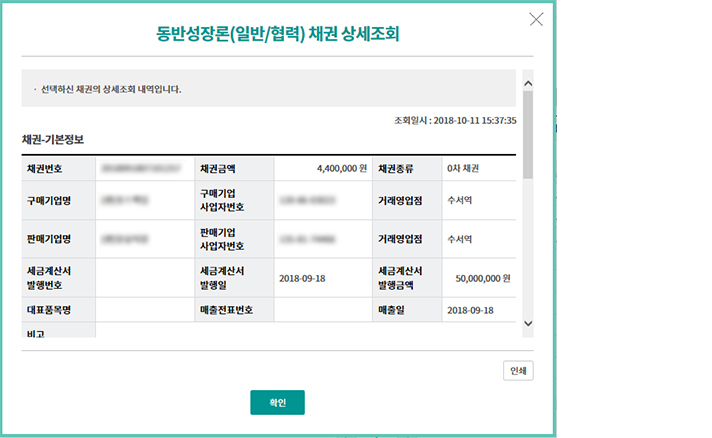Click the 세금계산서 발행일 date 2018-09-18

(302, 278)
